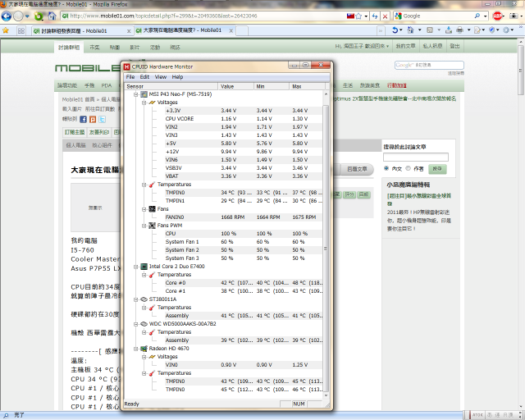The height and width of the screenshot is (420, 525).
Task: Collapse the MSI P43 Neo-F tree node
Action: [136, 94]
